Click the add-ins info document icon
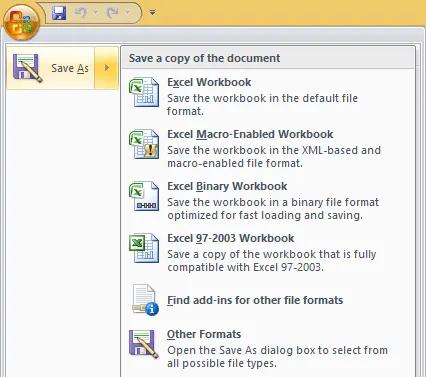The image size is (426, 377). (145, 300)
